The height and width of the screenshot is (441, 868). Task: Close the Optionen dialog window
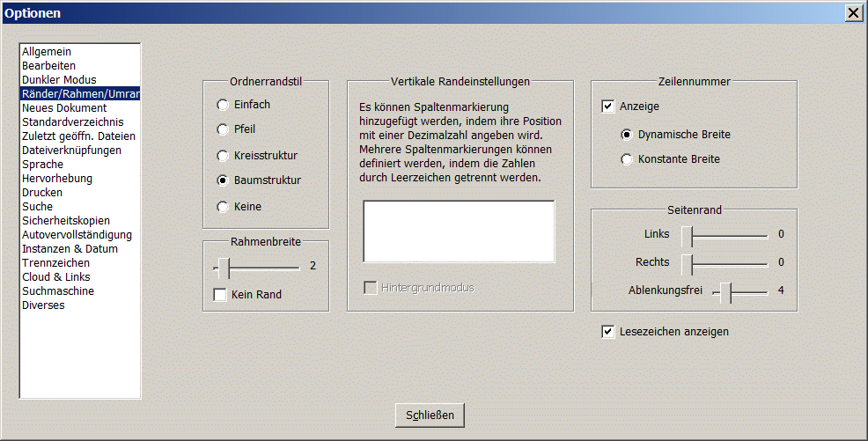click(854, 13)
